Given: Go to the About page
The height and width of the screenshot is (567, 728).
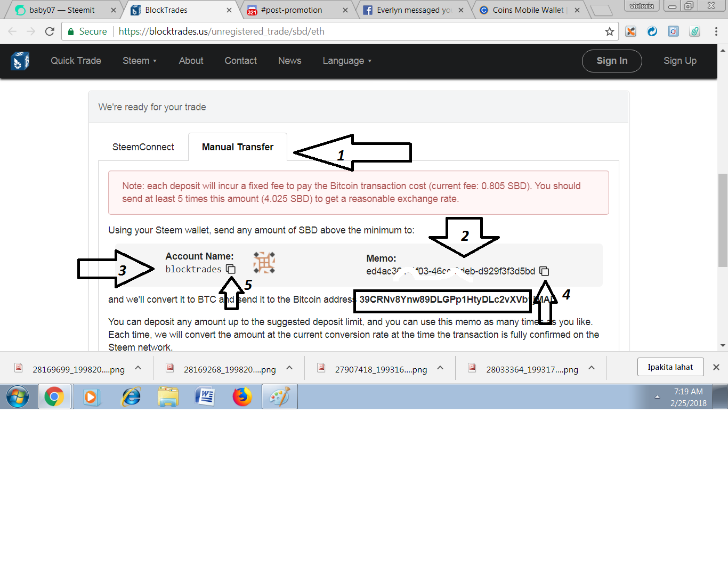Looking at the screenshot, I should (x=191, y=61).
